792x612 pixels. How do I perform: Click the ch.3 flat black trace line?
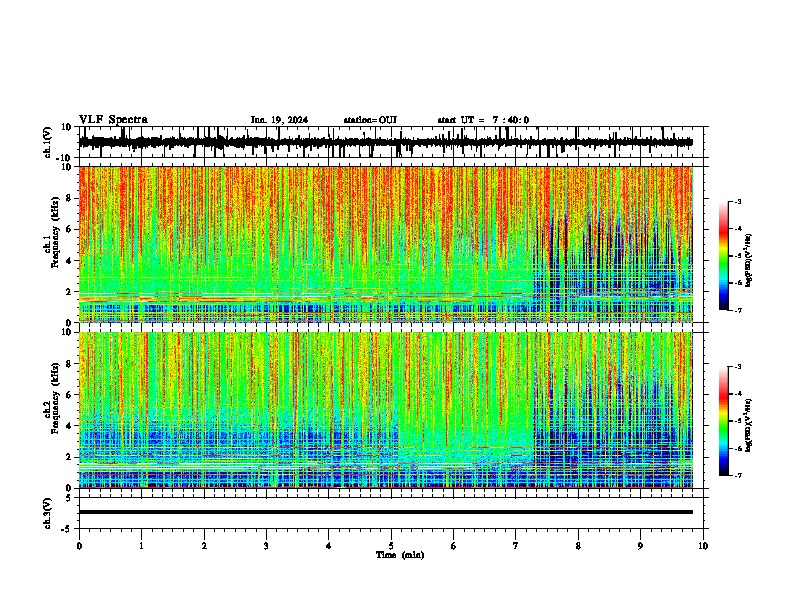click(x=385, y=512)
